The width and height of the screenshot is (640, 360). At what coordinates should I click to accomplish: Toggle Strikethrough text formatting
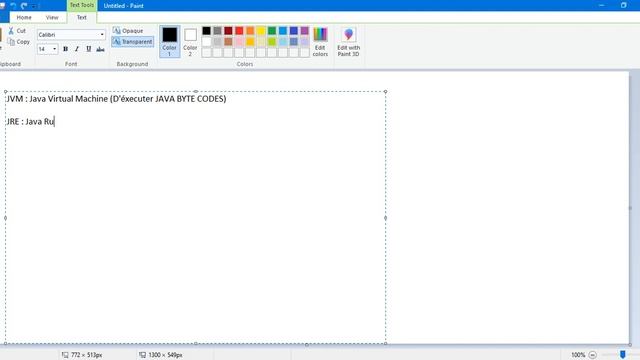[100, 49]
